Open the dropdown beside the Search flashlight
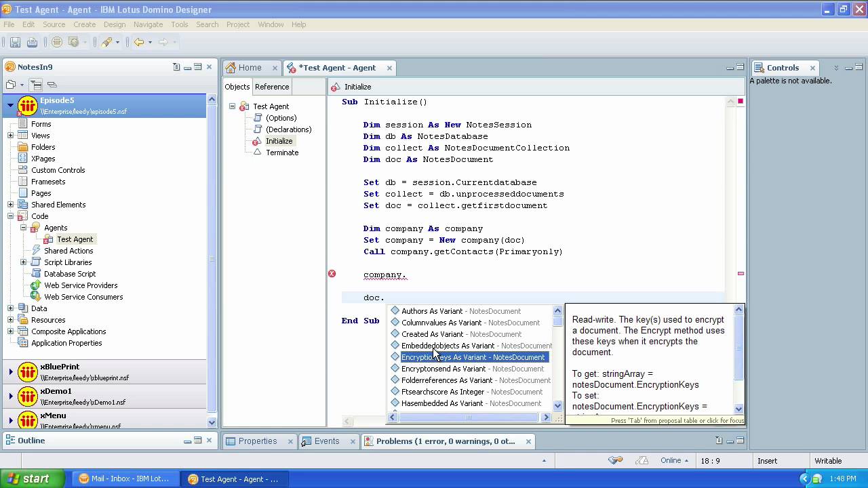Screen dimensions: 868x488 [117, 42]
